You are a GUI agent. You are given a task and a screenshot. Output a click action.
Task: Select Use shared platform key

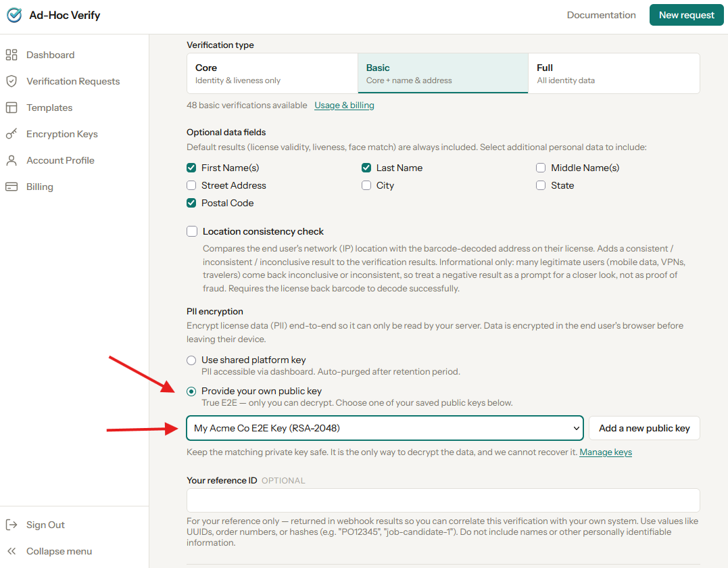(191, 360)
